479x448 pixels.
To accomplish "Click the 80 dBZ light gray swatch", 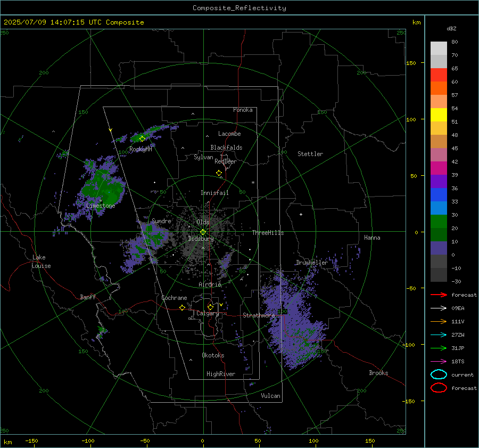I will pos(439,48).
